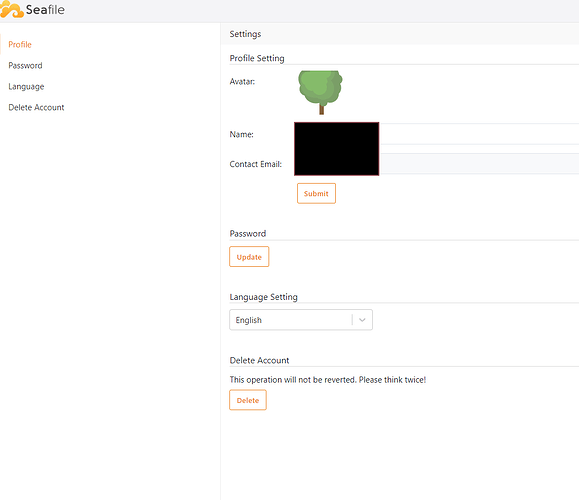Click Update under Password
This screenshot has width=579, height=500.
(x=249, y=257)
